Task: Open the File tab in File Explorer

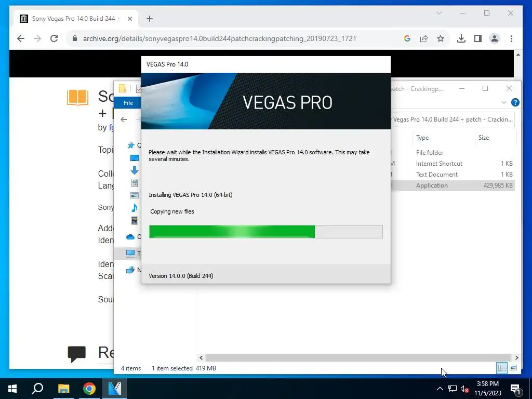Action: 128,103
